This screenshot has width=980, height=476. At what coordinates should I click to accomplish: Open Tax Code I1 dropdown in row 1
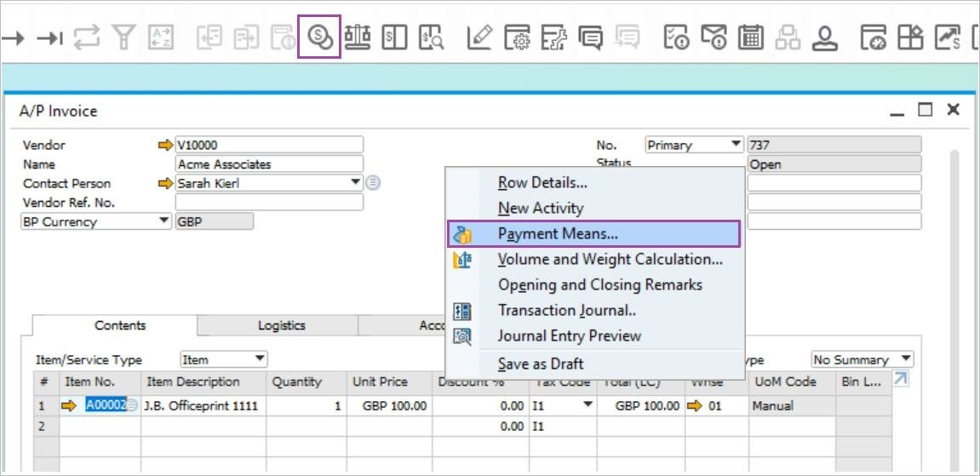click(x=588, y=405)
